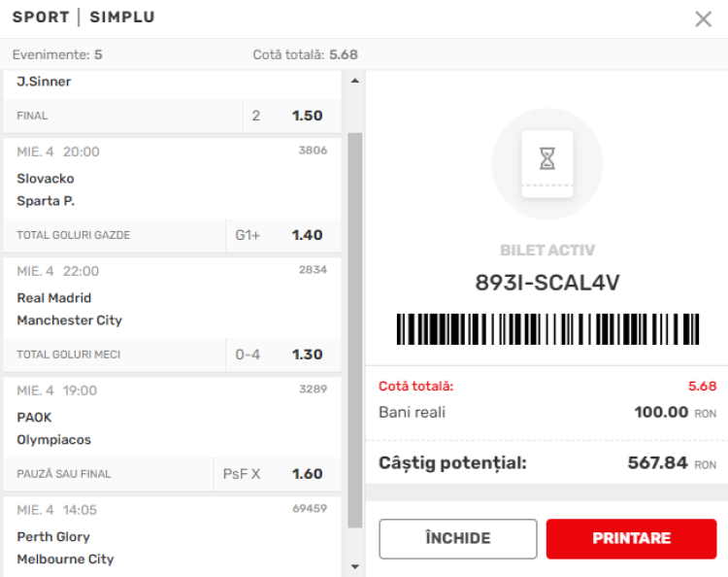Click the ticket code 893I-SCAL4V
This screenshot has height=577, width=728.
tap(546, 283)
